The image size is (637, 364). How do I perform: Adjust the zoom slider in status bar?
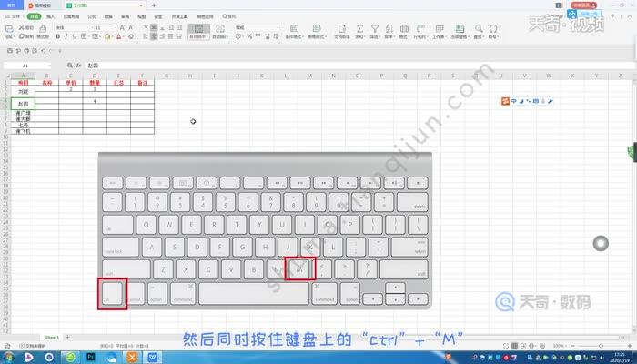[x=601, y=346]
